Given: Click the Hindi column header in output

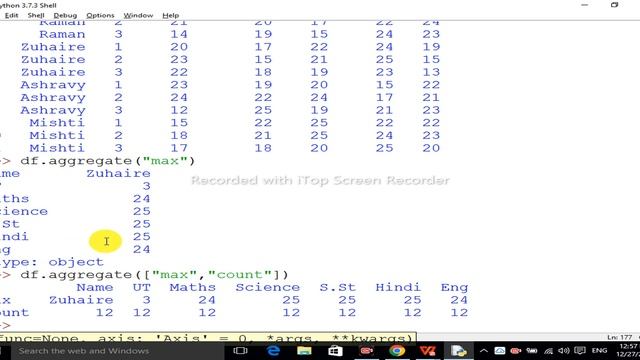Looking at the screenshot, I should pos(398,287).
